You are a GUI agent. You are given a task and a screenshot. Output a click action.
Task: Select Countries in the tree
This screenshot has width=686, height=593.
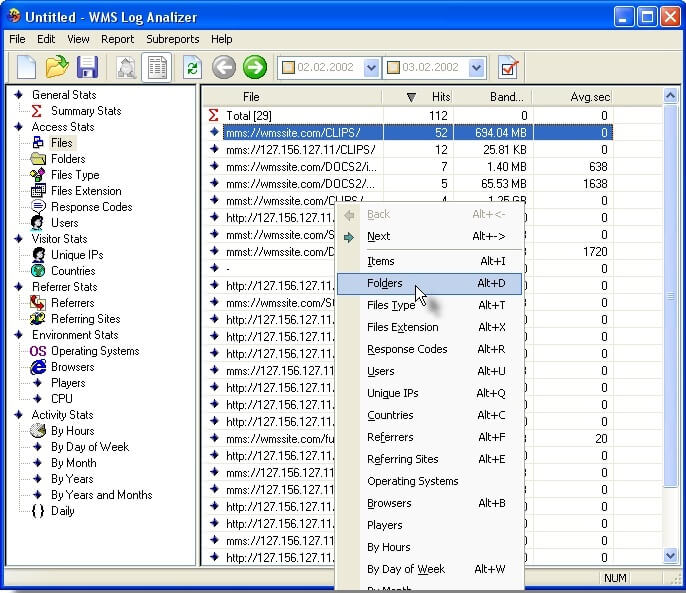73,271
